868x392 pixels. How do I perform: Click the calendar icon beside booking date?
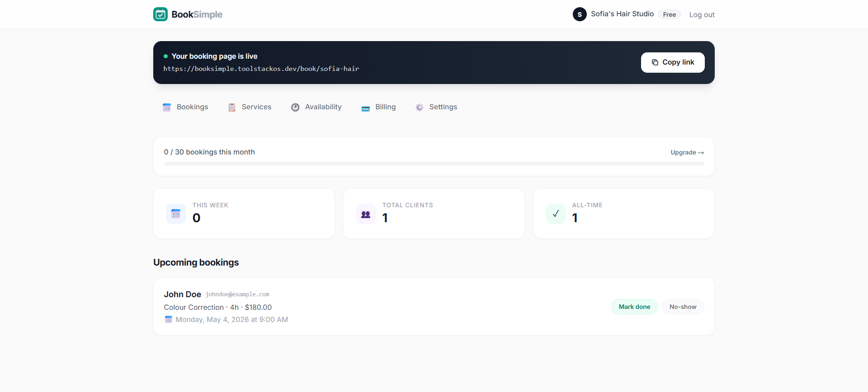[169, 320]
